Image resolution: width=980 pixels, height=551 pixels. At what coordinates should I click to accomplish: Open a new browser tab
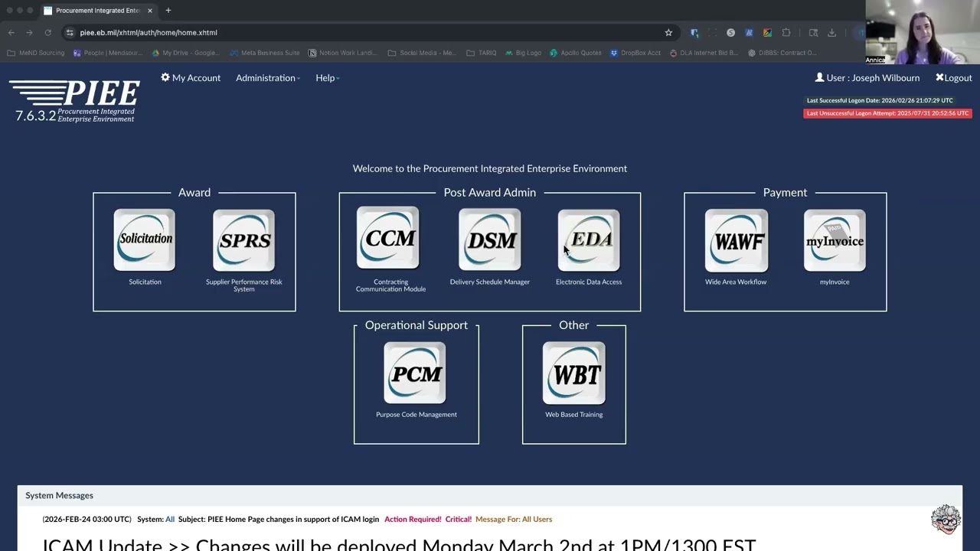coord(168,11)
